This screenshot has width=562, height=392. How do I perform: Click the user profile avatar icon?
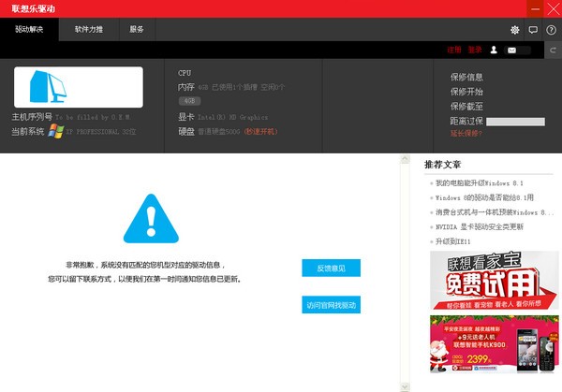(493, 50)
